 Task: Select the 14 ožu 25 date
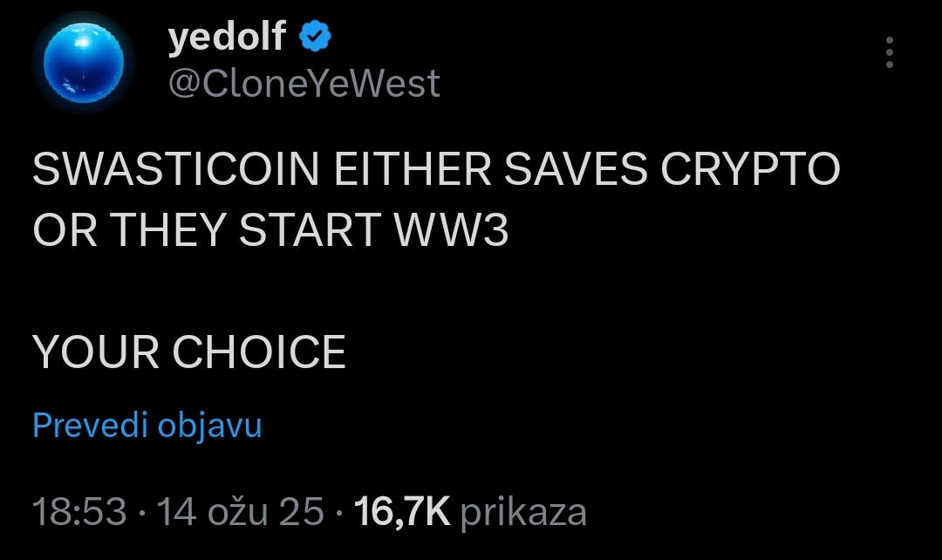tap(239, 512)
